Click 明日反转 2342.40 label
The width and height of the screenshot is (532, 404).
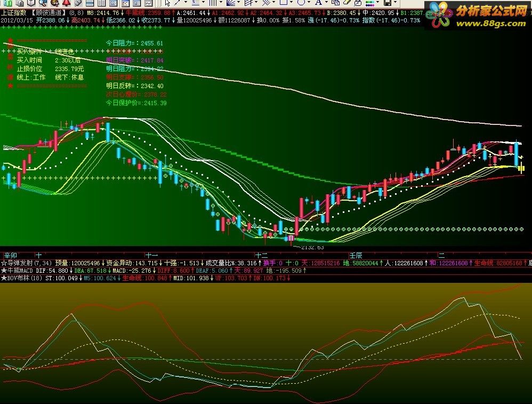tap(135, 85)
